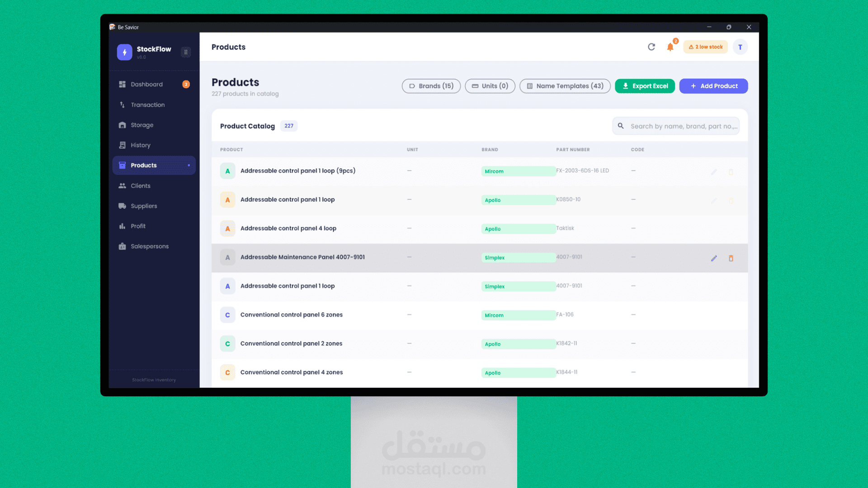This screenshot has width=868, height=488.
Task: Click the refresh icon in header
Action: click(651, 47)
